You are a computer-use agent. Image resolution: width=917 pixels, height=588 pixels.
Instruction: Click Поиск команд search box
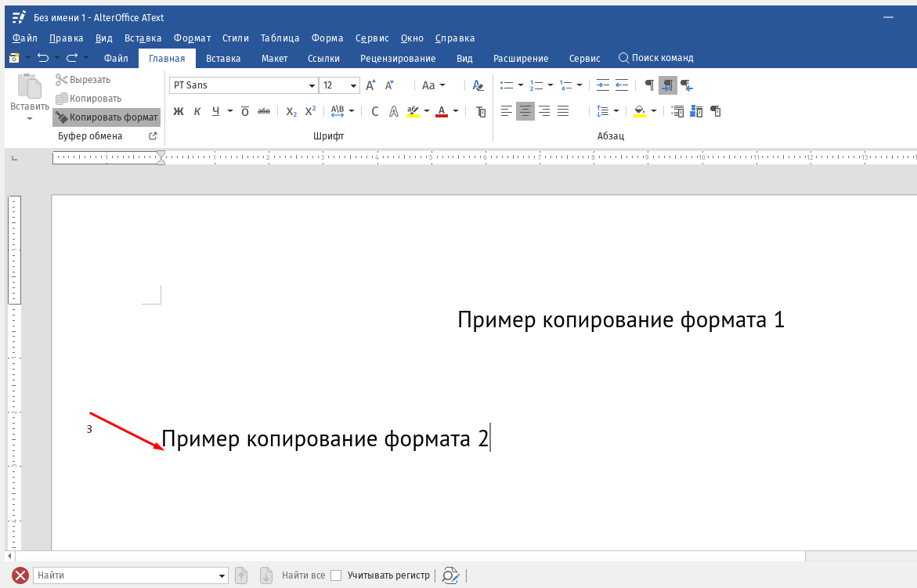click(655, 58)
